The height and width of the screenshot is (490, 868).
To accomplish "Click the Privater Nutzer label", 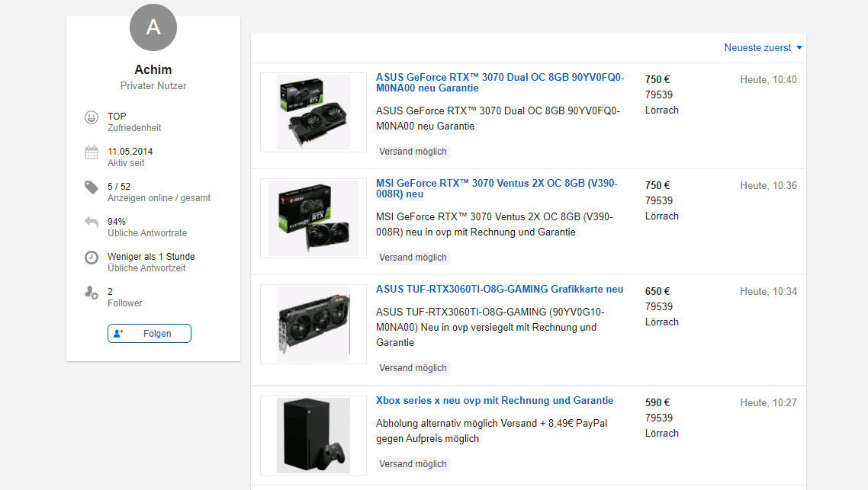I will [153, 85].
